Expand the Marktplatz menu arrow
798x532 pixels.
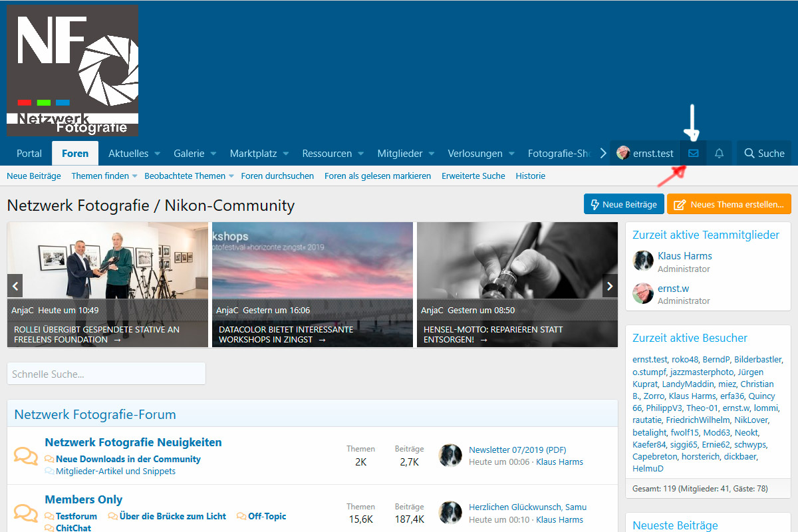coord(285,154)
